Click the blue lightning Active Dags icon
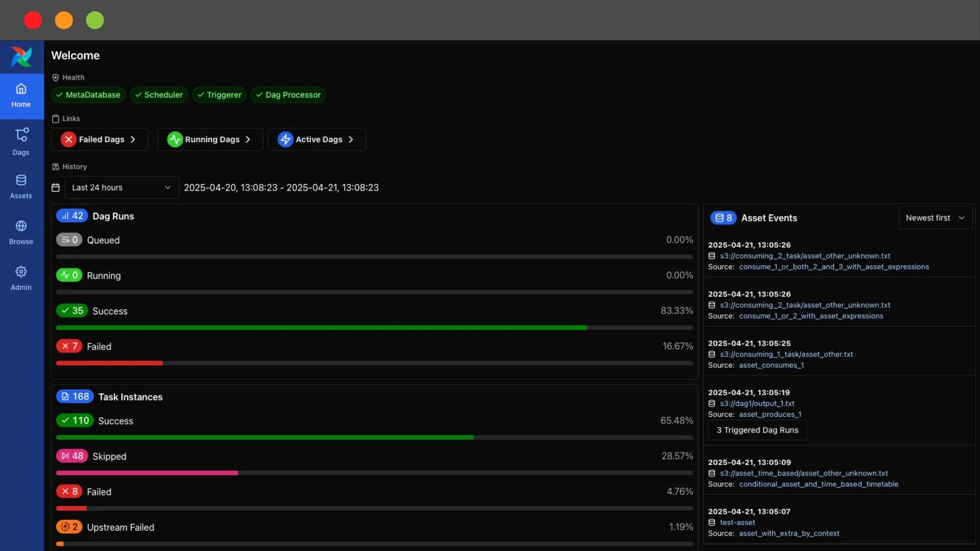The height and width of the screenshot is (551, 980). coord(285,139)
